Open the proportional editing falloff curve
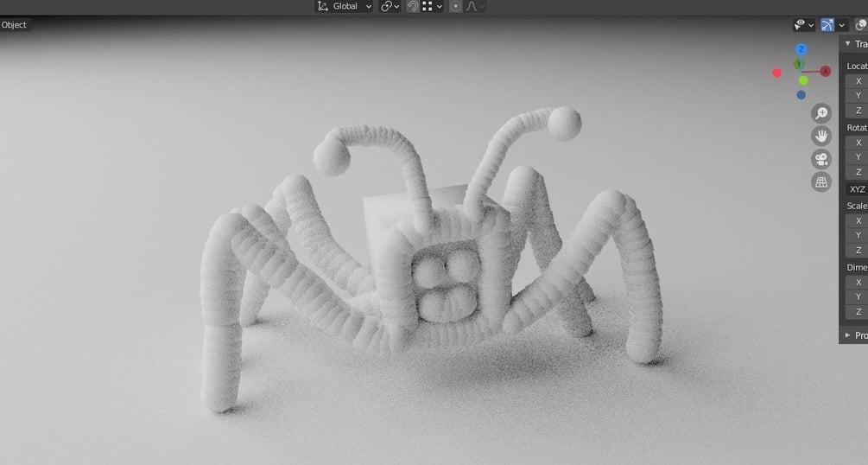This screenshot has width=868, height=465. (475, 7)
